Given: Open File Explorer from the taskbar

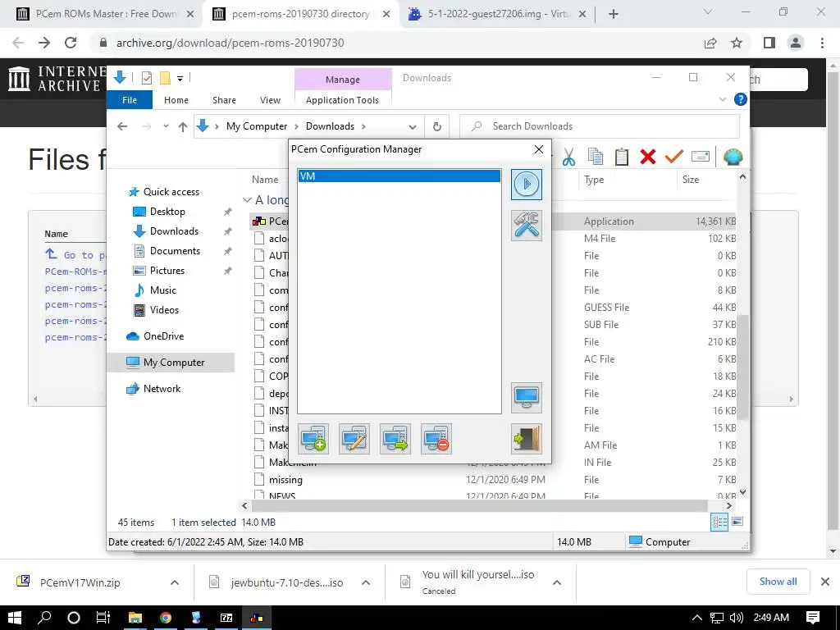Looking at the screenshot, I should point(135,618).
